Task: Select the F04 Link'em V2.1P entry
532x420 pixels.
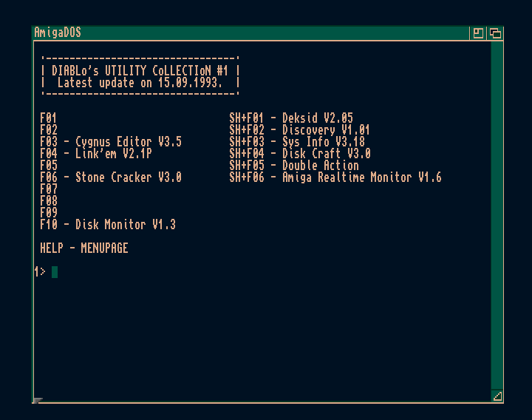Action: [x=95, y=154]
